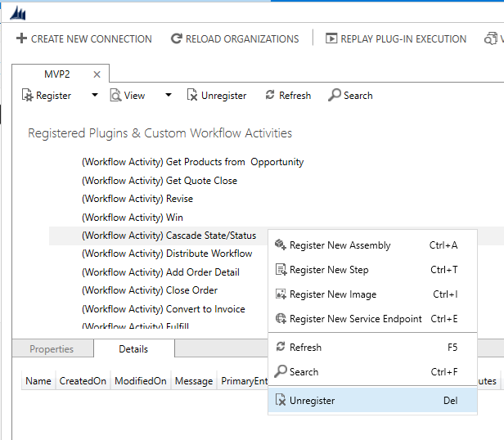
Task: Click the context menu Refresh icon
Action: 281,347
